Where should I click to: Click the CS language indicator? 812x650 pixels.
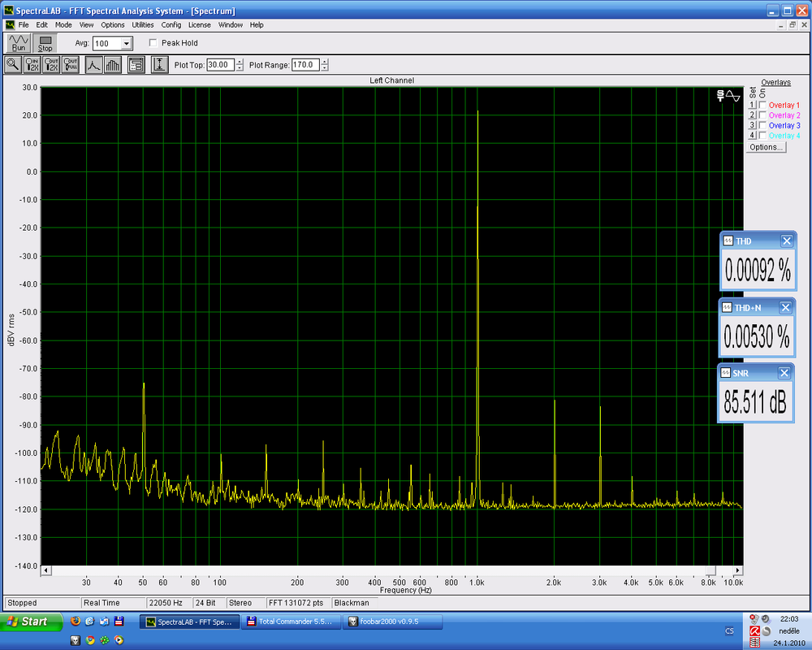click(x=729, y=630)
